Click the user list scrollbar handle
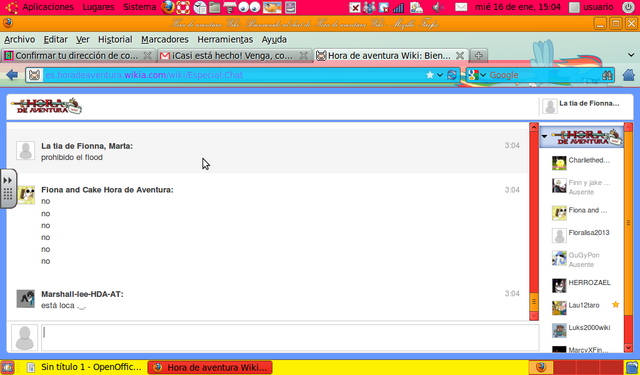This screenshot has height=375, width=640. pos(628,223)
